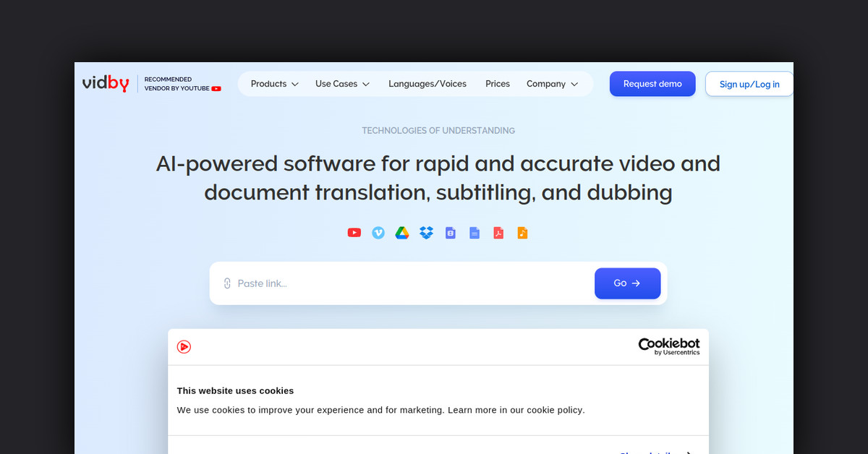
Task: Select the Google Drive icon
Action: coord(402,233)
